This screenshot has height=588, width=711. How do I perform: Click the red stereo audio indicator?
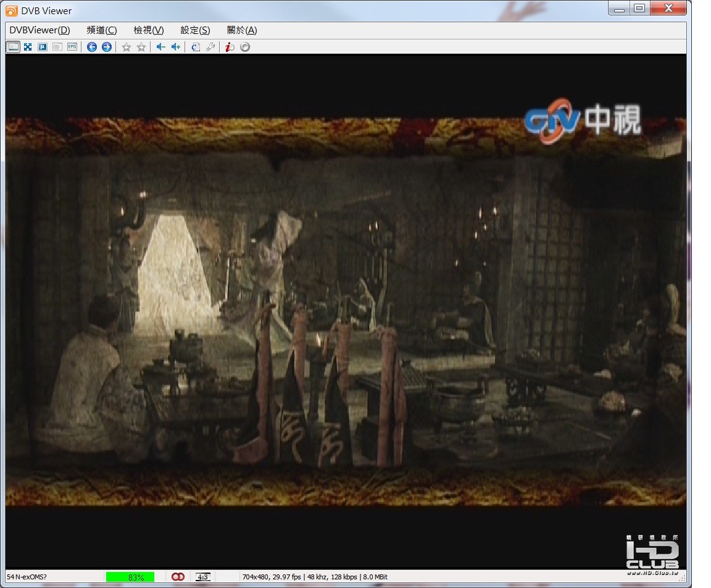pyautogui.click(x=178, y=577)
